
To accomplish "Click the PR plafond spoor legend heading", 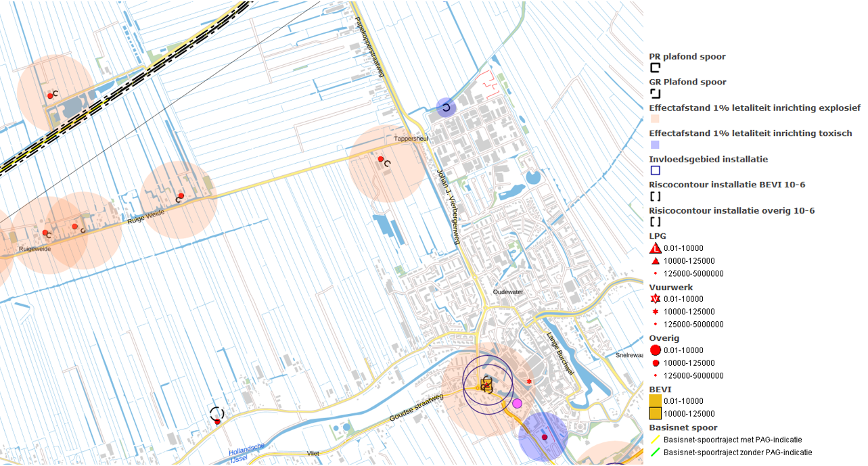I will coord(687,57).
